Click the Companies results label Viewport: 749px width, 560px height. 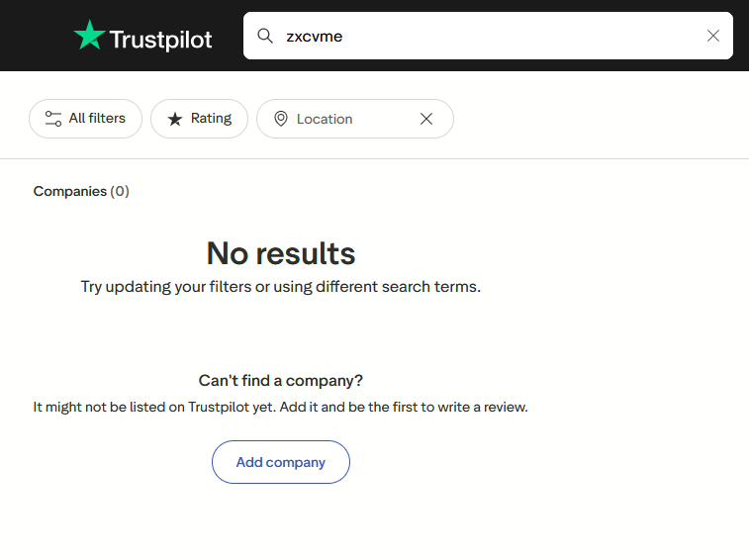pos(69,191)
